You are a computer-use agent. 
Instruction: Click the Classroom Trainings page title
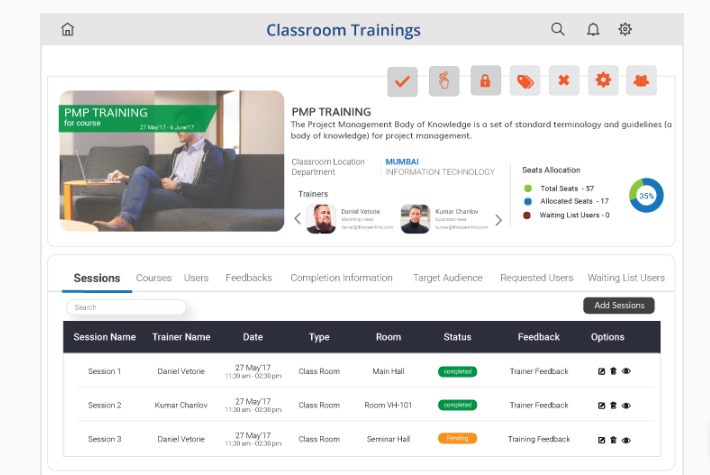point(343,30)
